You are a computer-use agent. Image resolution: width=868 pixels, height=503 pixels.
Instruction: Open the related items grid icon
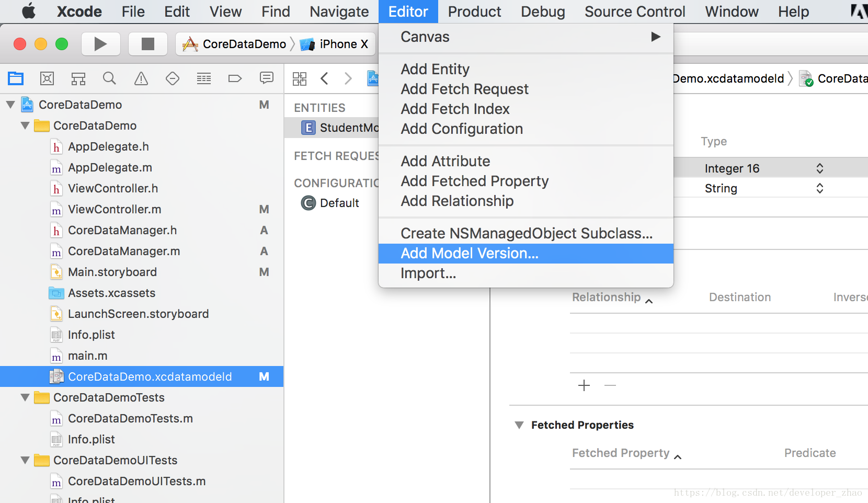pyautogui.click(x=300, y=79)
